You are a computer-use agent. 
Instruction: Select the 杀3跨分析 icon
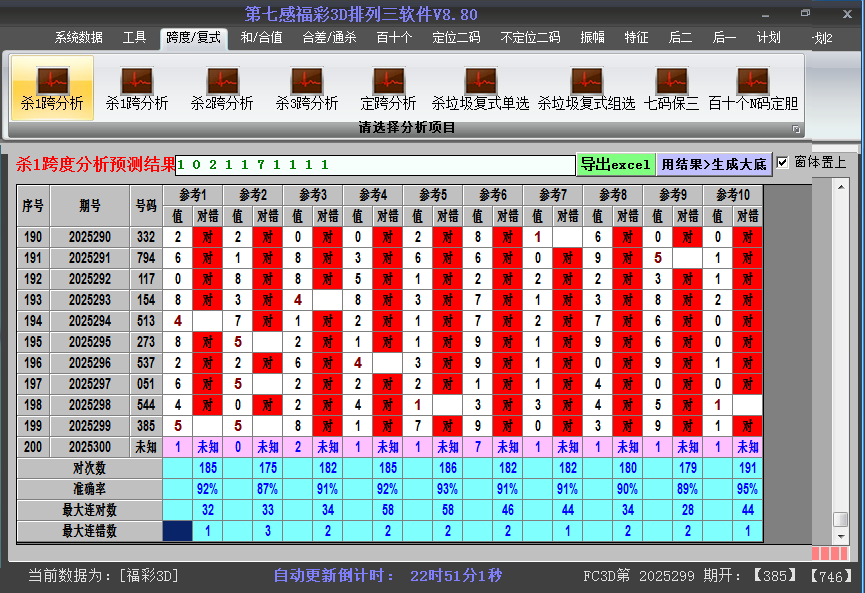click(x=307, y=88)
